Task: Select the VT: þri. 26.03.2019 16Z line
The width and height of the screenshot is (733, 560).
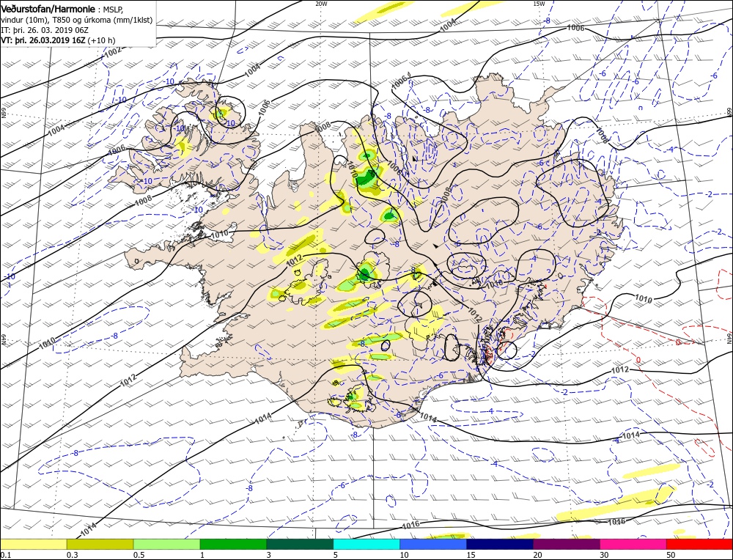Action: pos(58,40)
